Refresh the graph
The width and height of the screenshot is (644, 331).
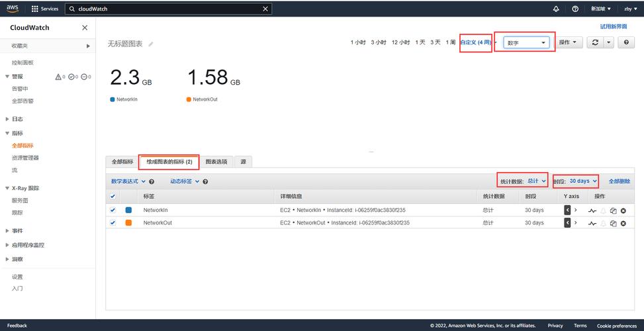pyautogui.click(x=595, y=42)
